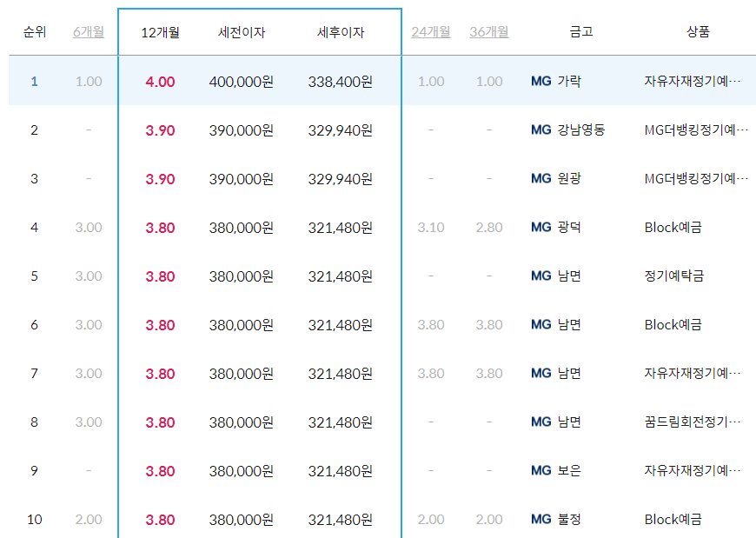Viewport: 756px width, 538px height.
Task: Open MG 광덕 branch entry
Action: click(556, 227)
